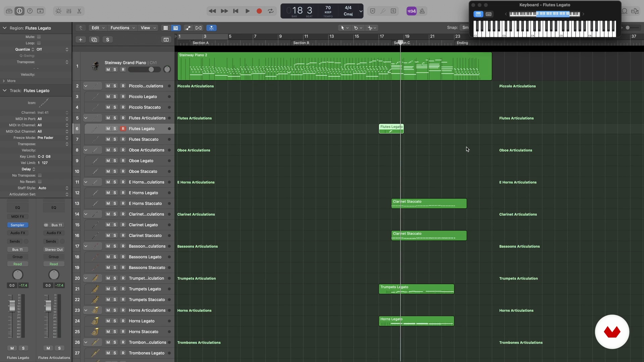Collapse the Flutes Articulations track stack
Screen dimensions: 644x362
pos(86,118)
